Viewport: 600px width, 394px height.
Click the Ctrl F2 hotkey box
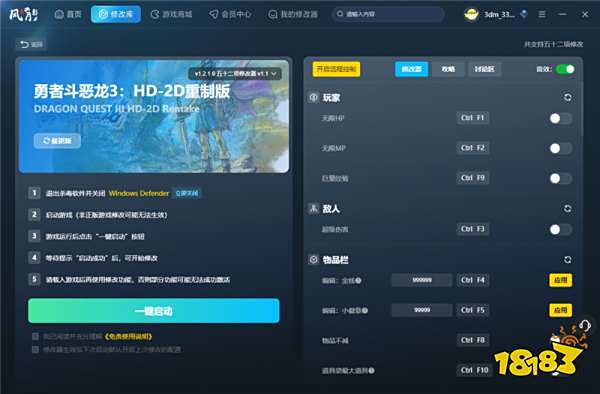point(473,148)
